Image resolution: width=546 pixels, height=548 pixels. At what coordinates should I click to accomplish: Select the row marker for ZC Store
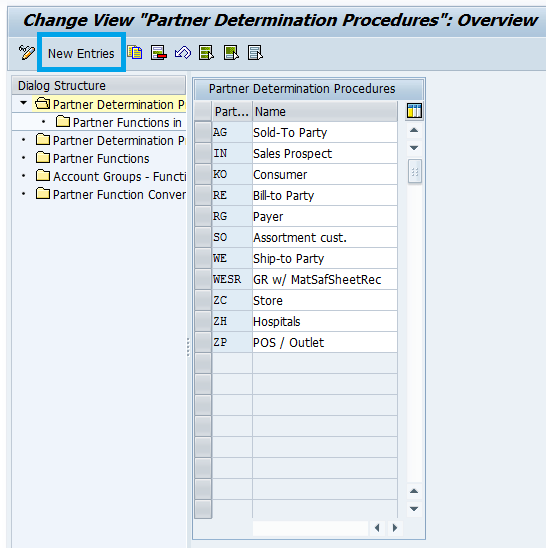click(x=203, y=300)
